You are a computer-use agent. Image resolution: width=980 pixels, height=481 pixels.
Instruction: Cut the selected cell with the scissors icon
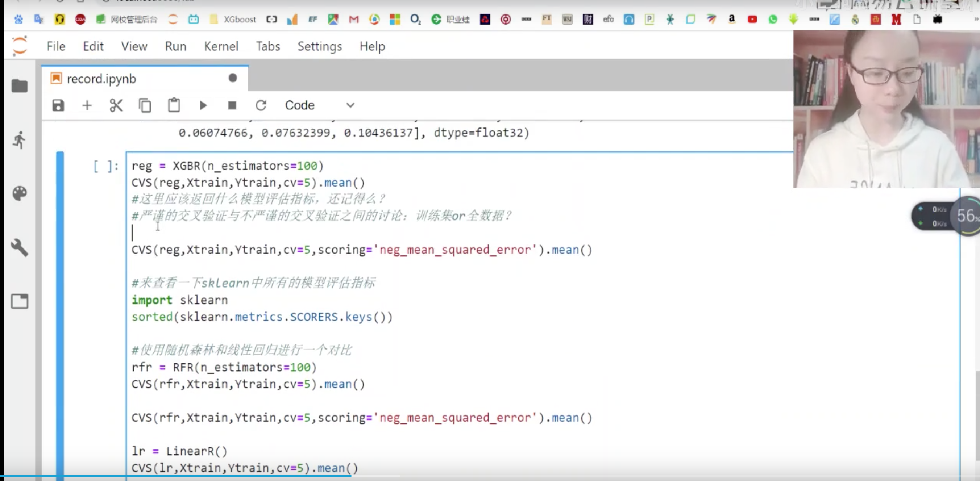point(116,105)
